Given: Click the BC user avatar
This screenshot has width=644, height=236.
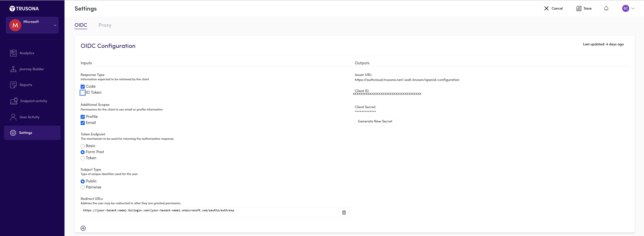Looking at the screenshot, I should click(626, 9).
